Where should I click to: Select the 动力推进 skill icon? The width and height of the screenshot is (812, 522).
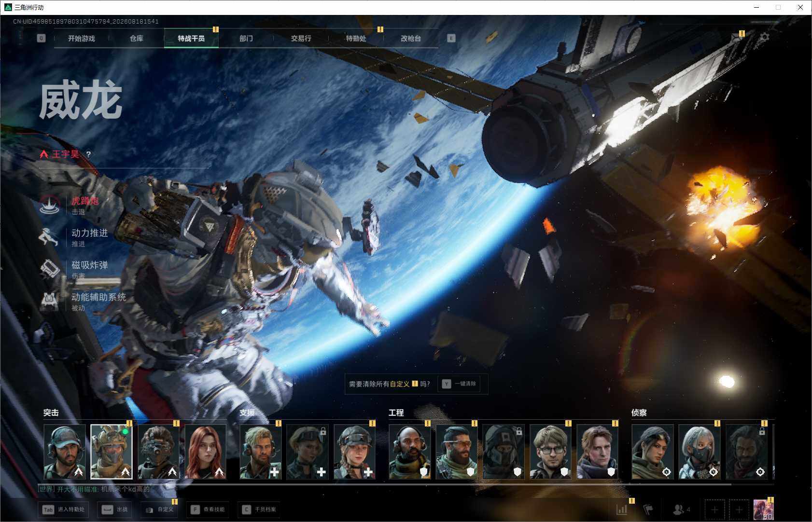click(x=49, y=237)
